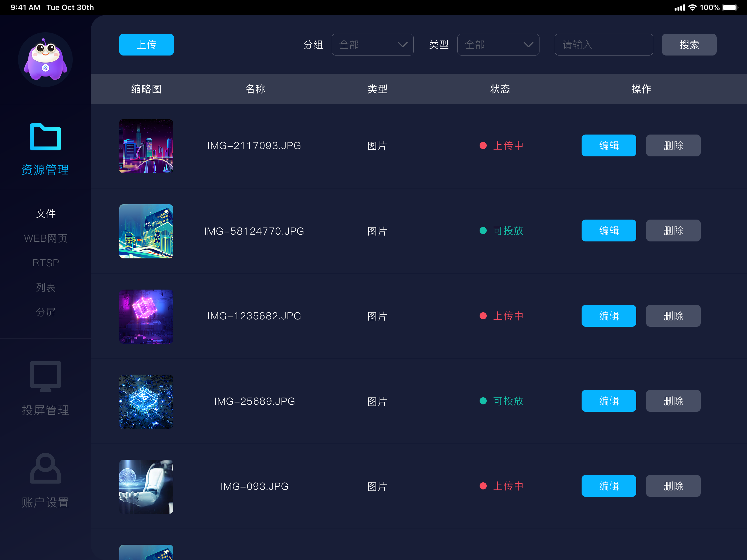
Task: Click the chevron arrow in 类型 combo box
Action: 528,45
